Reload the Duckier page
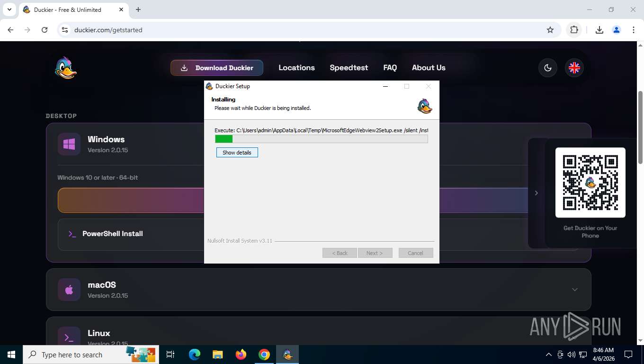 point(45,30)
